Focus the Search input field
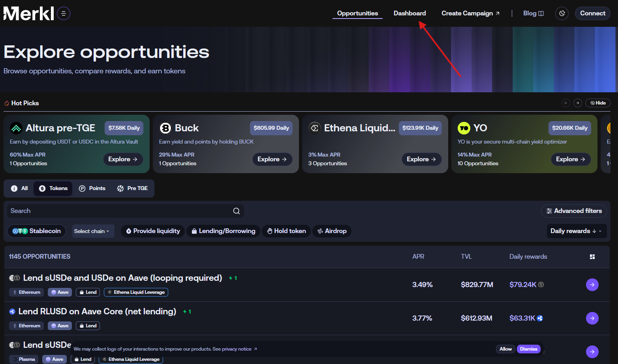The width and height of the screenshot is (618, 364). pos(118,211)
